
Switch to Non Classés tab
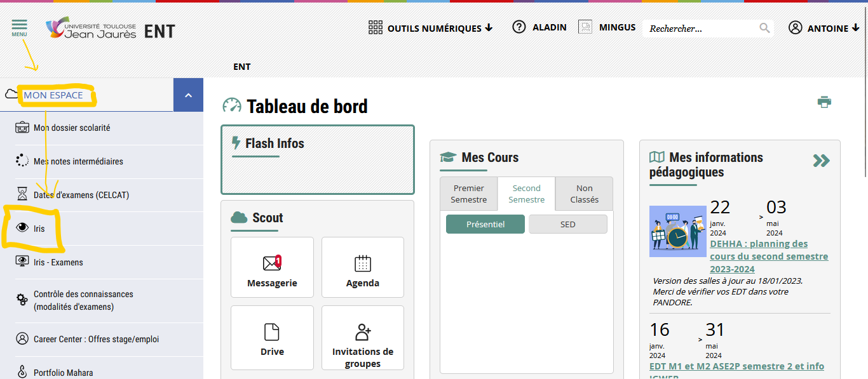click(x=584, y=194)
